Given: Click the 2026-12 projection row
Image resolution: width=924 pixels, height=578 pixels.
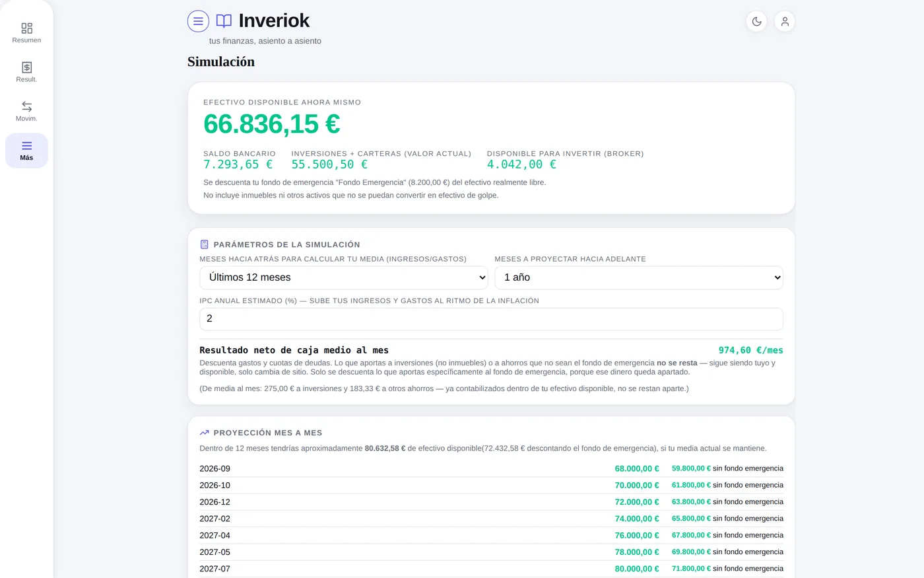Looking at the screenshot, I should click(x=491, y=502).
